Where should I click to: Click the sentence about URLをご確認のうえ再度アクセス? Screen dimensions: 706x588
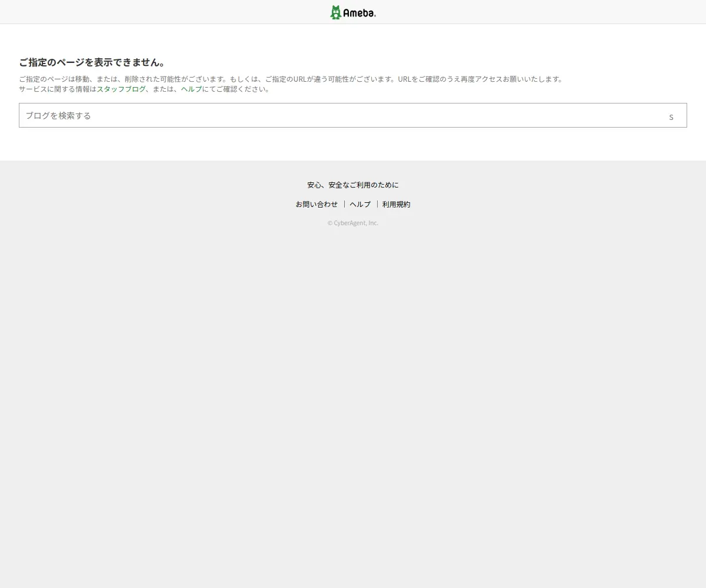(481, 79)
